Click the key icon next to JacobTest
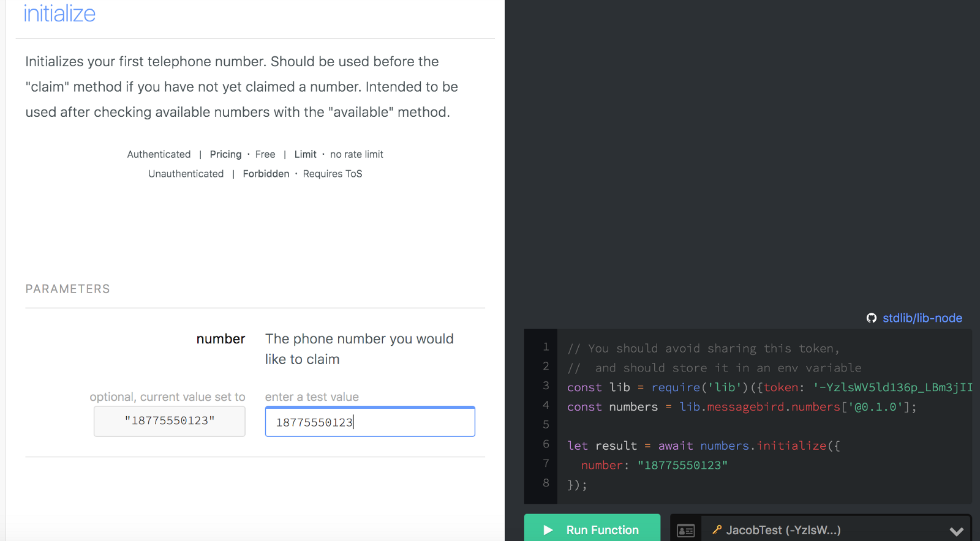Image resolution: width=980 pixels, height=541 pixels. 717,530
